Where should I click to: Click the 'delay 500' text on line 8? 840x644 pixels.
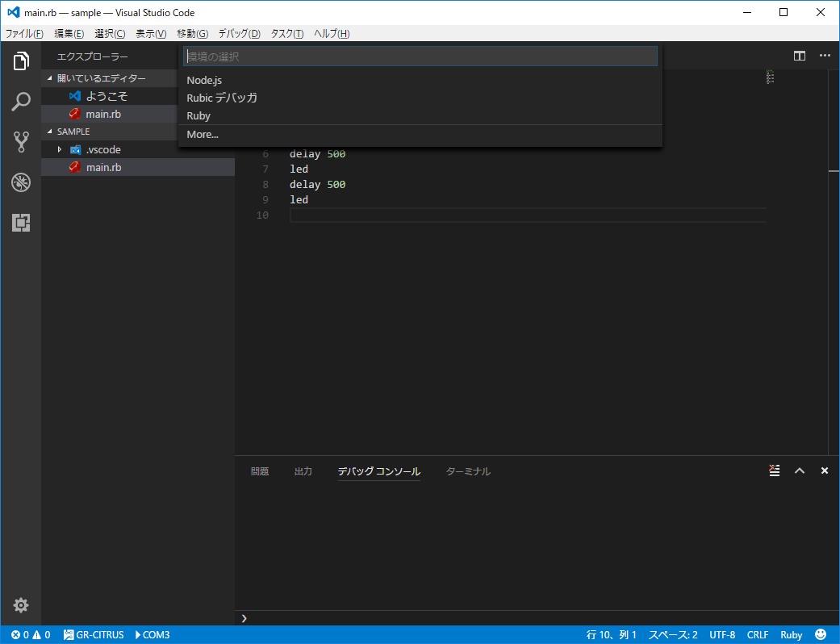coord(317,184)
